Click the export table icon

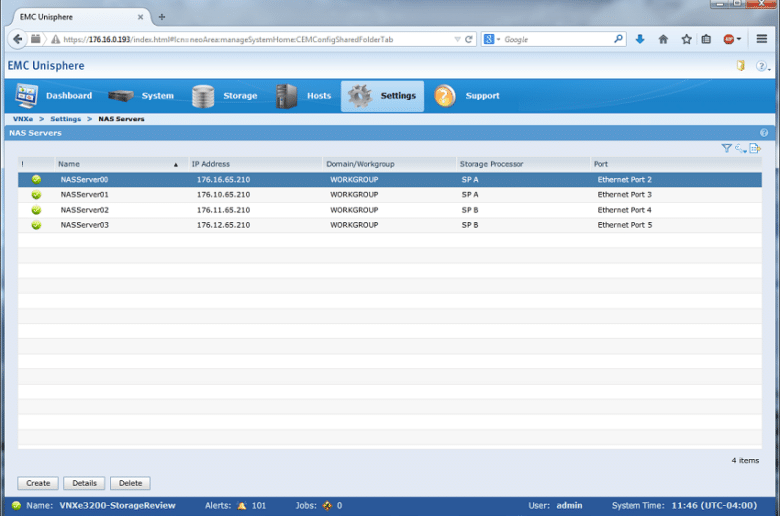click(755, 148)
